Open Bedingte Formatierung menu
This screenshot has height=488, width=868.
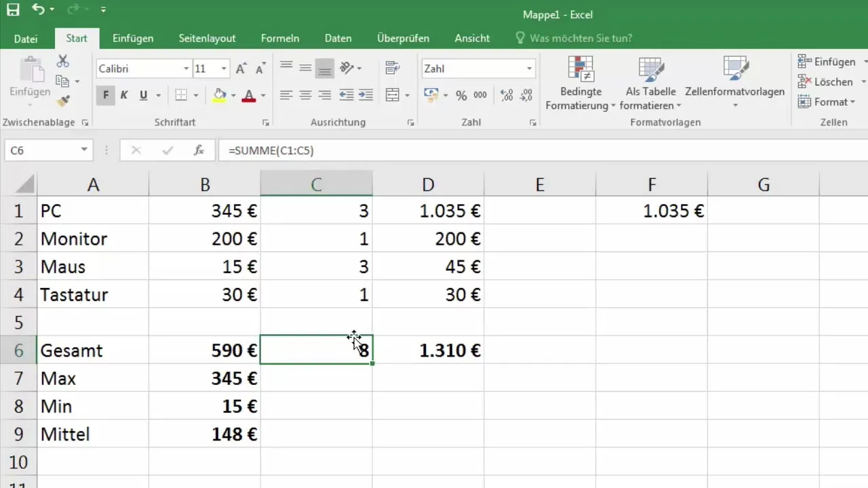pos(580,84)
